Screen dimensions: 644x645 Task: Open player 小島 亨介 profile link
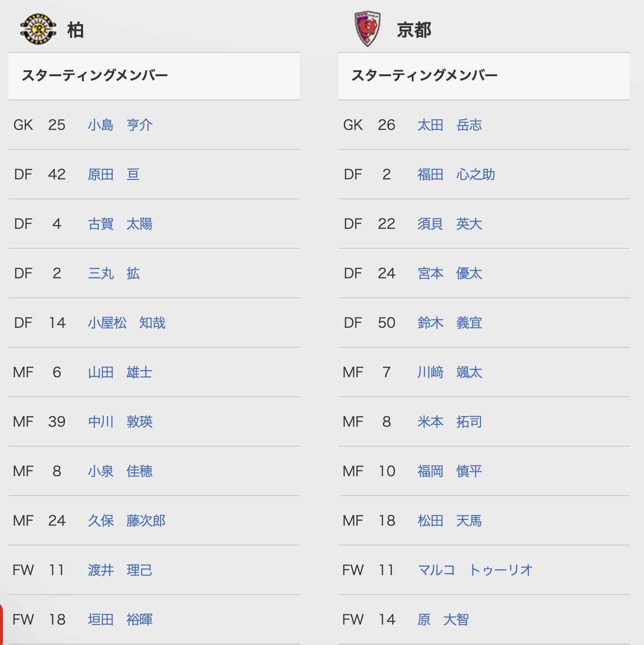120,125
